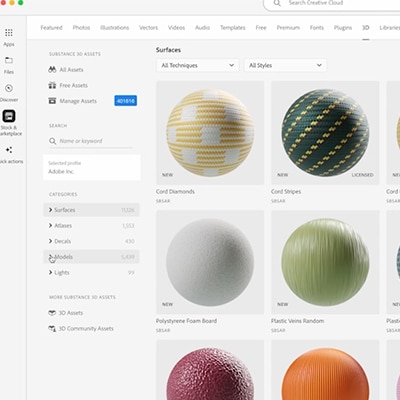This screenshot has width=400, height=400.
Task: Select the Atlases category row label
Action: pyautogui.click(x=63, y=226)
